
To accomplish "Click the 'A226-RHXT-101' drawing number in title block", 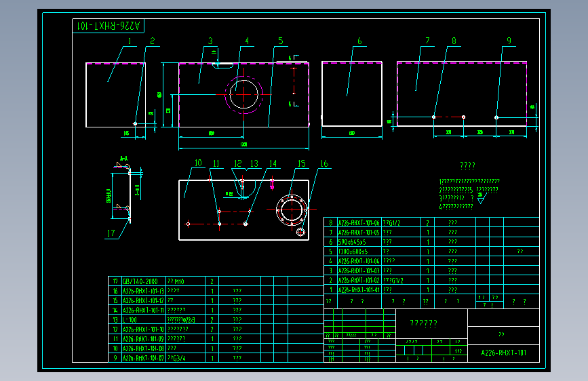I will (504, 353).
